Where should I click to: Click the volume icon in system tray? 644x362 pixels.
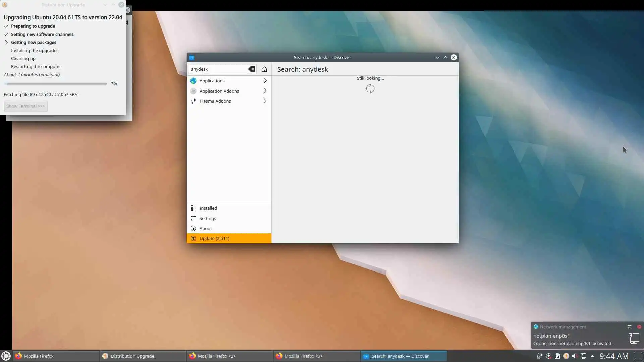pyautogui.click(x=575, y=356)
